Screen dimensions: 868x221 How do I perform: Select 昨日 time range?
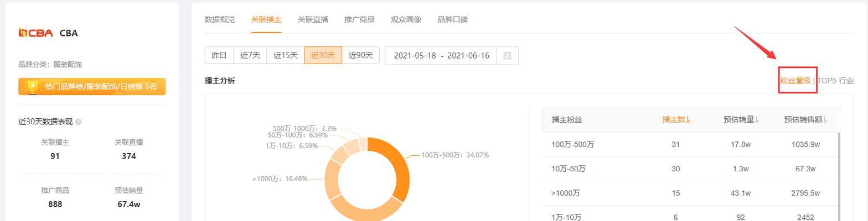click(x=219, y=55)
